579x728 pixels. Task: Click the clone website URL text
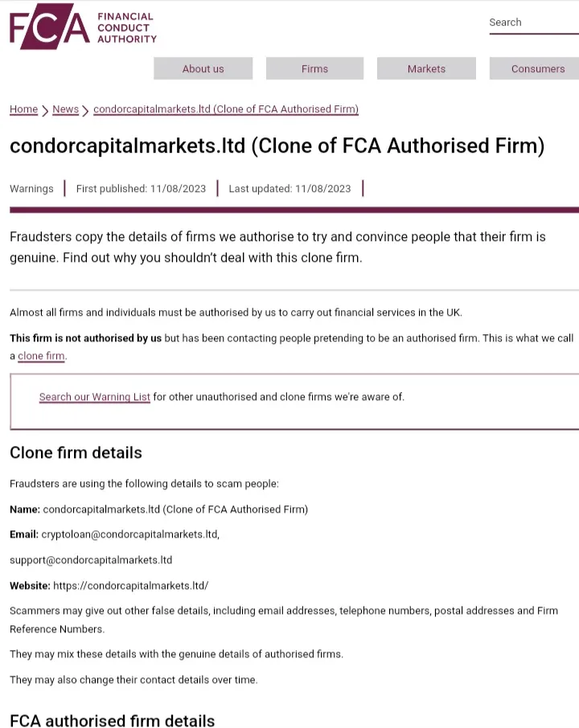(130, 586)
